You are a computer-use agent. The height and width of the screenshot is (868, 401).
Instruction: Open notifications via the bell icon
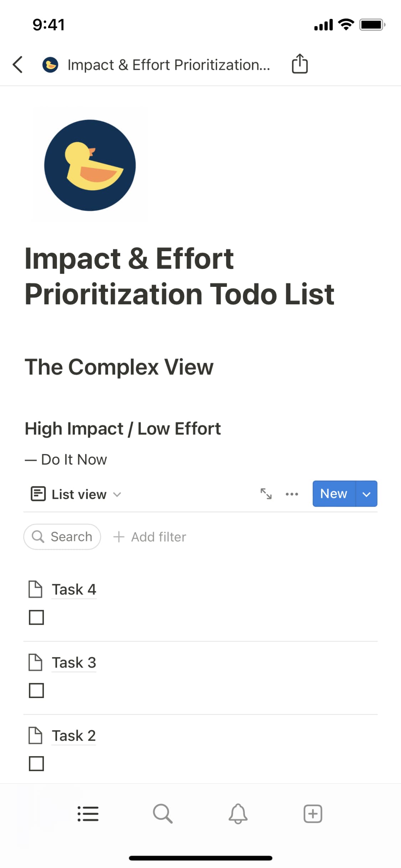tap(238, 813)
